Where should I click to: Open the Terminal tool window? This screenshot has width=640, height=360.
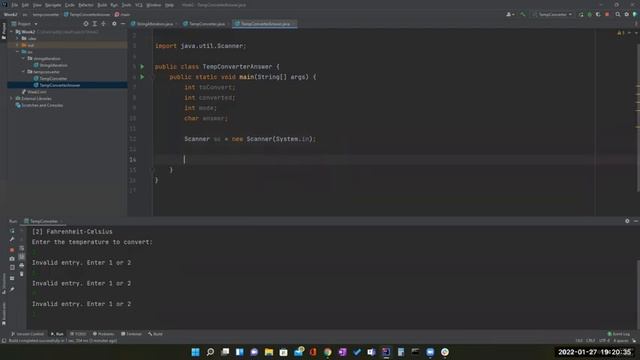click(131, 334)
